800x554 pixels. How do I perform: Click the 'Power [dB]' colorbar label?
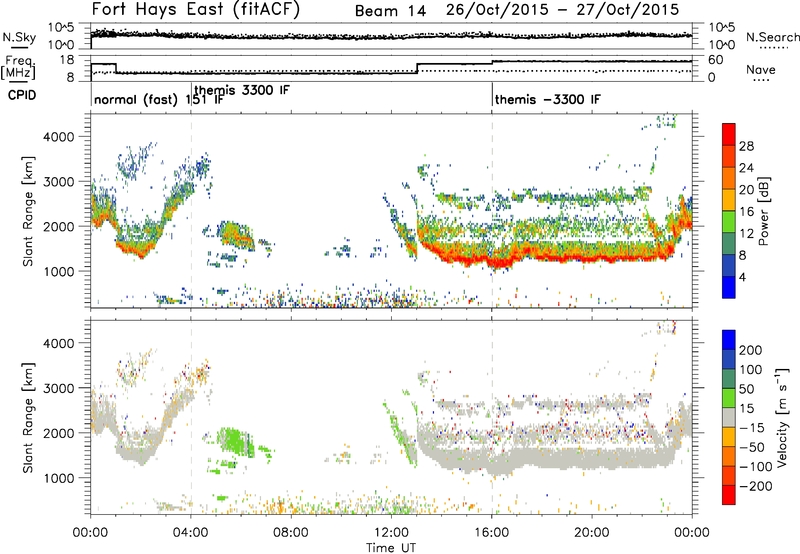click(764, 211)
